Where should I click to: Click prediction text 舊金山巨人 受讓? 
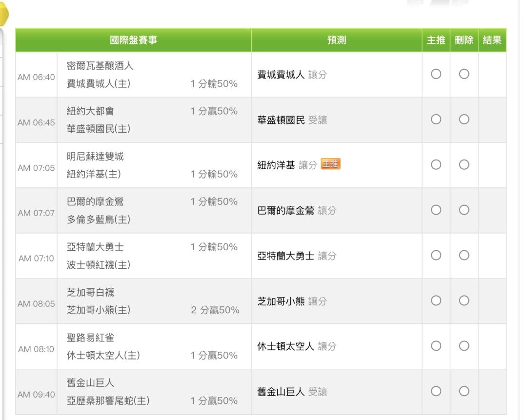pyautogui.click(x=292, y=392)
